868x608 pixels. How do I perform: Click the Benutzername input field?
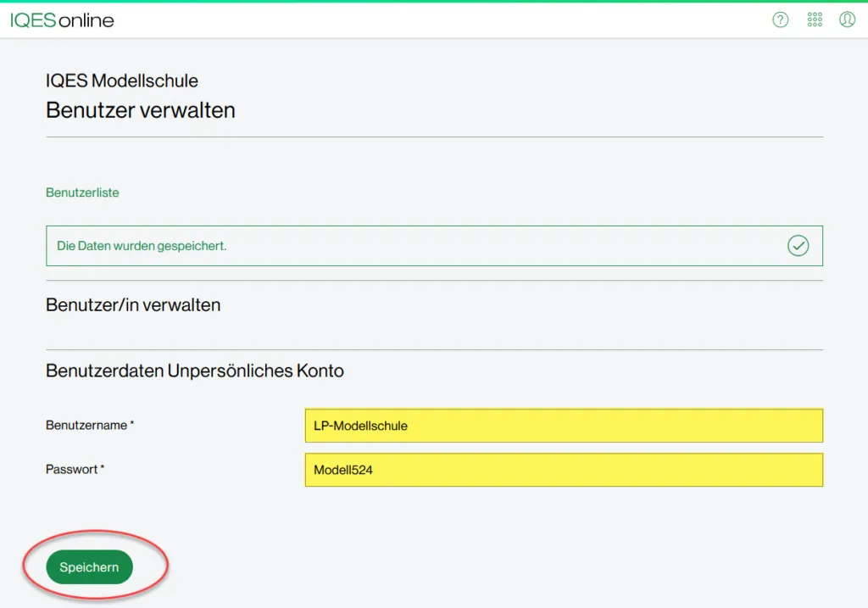point(563,425)
